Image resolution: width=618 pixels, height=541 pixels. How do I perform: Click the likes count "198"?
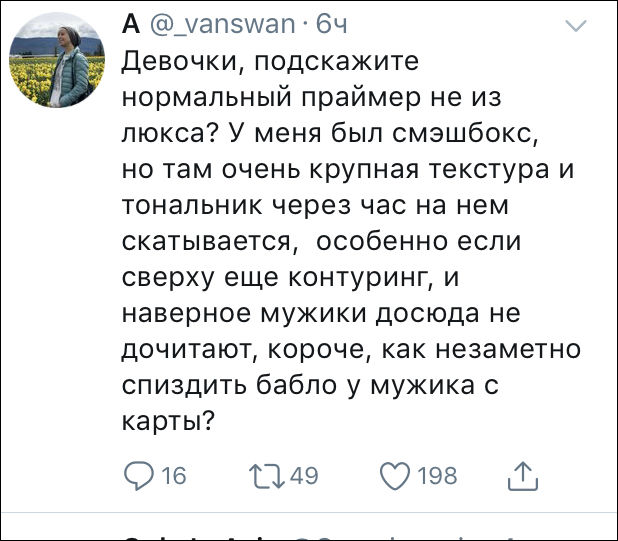(x=437, y=477)
